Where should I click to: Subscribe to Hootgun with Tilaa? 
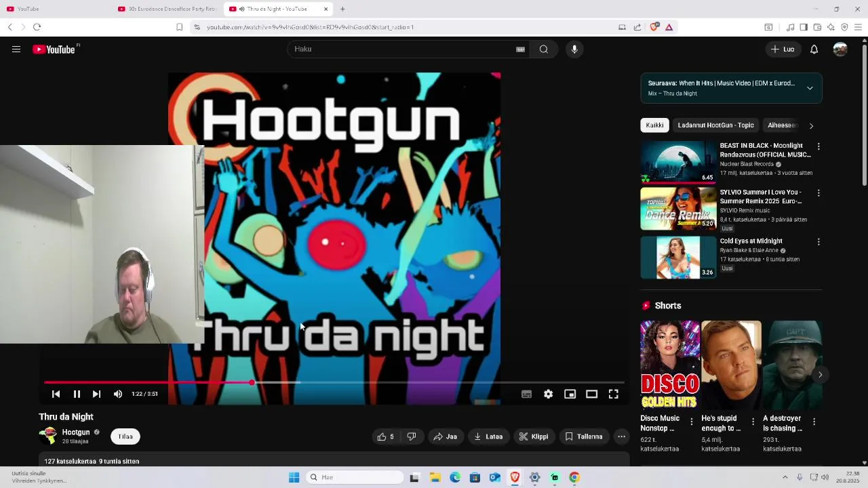(125, 436)
